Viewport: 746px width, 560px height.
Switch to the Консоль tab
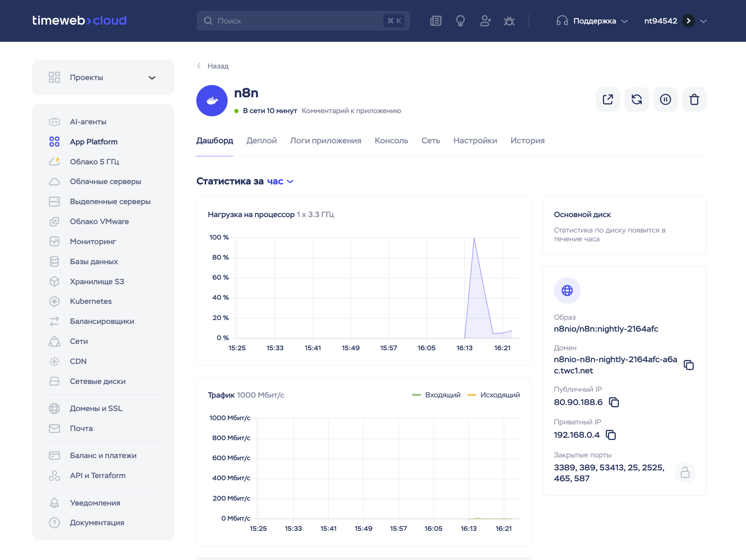pos(391,141)
